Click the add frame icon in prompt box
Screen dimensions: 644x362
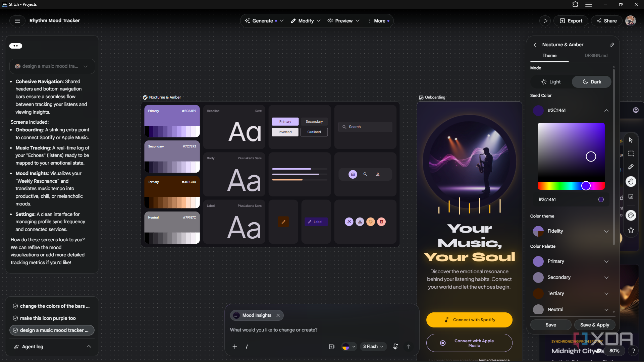[332, 347]
